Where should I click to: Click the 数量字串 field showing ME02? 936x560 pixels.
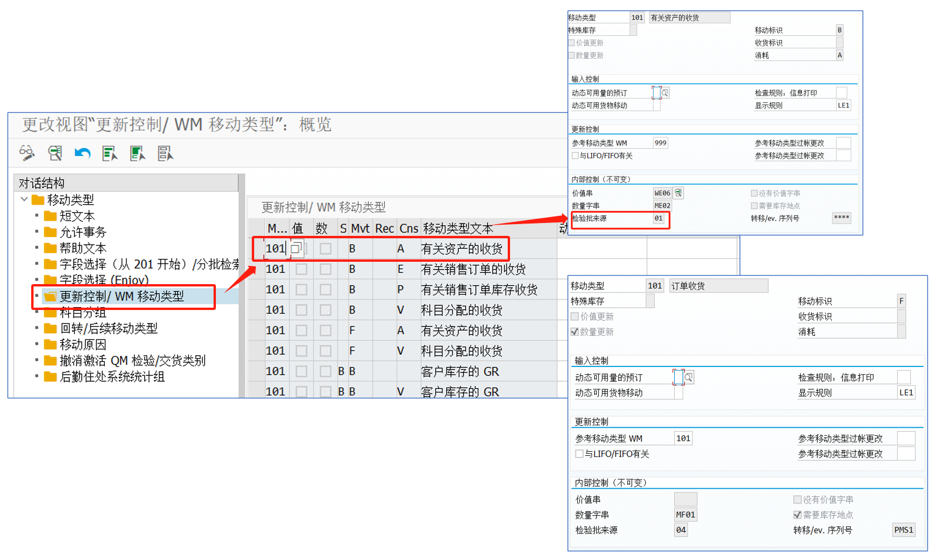click(662, 206)
